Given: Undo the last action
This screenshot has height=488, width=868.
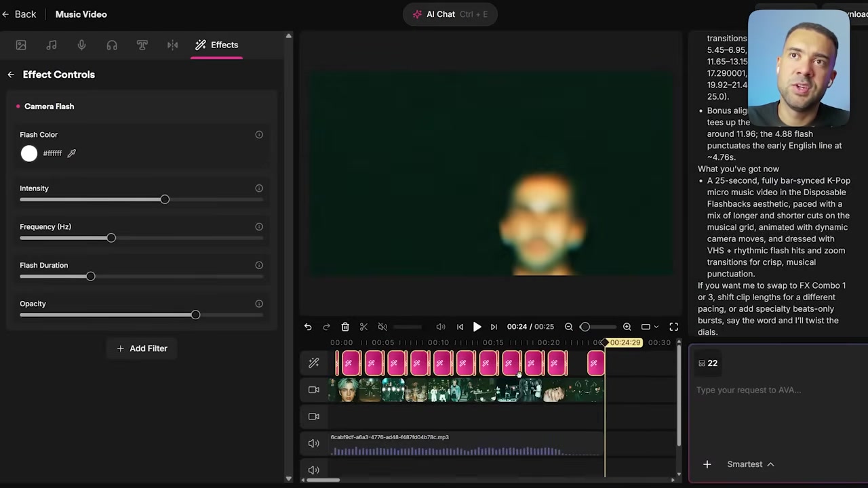Looking at the screenshot, I should point(308,327).
